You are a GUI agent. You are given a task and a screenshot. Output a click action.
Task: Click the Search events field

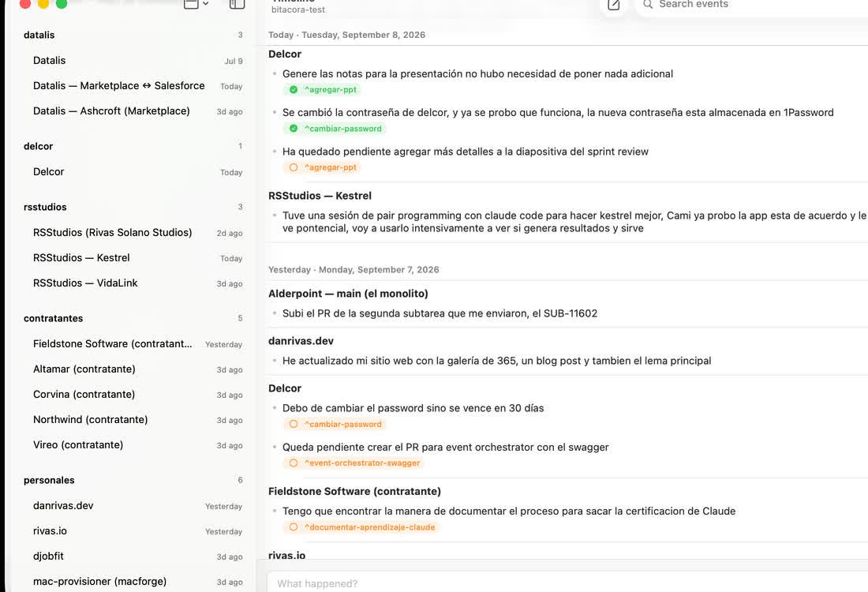(753, 5)
